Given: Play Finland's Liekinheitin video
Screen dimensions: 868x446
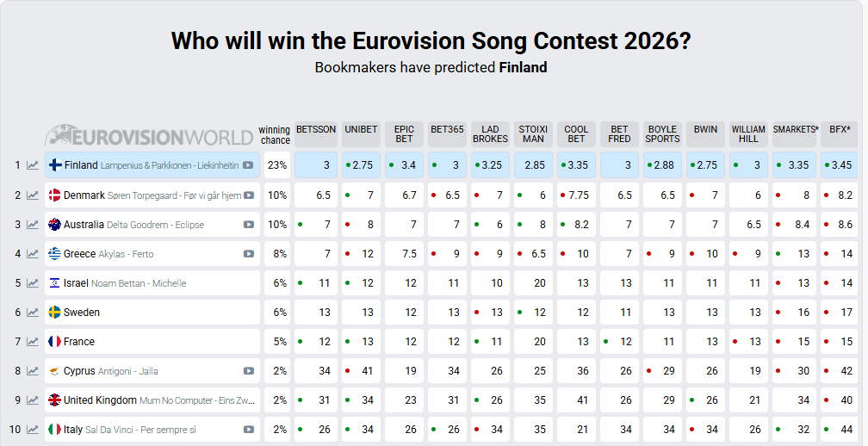Looking at the screenshot, I should tap(248, 165).
